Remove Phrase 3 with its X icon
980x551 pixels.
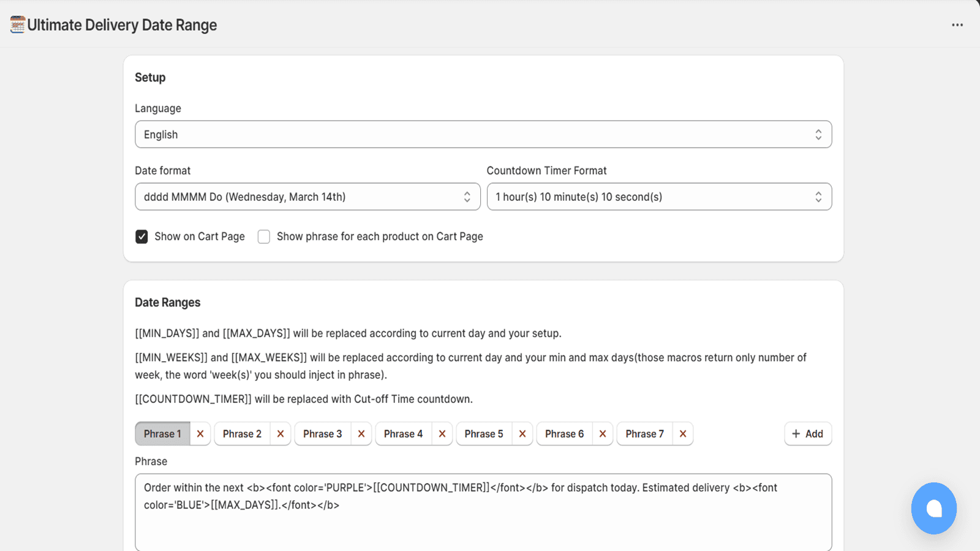(361, 433)
